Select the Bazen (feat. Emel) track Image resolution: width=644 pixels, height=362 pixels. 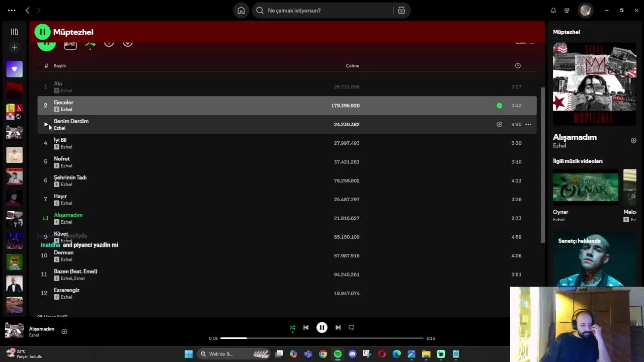point(287,275)
